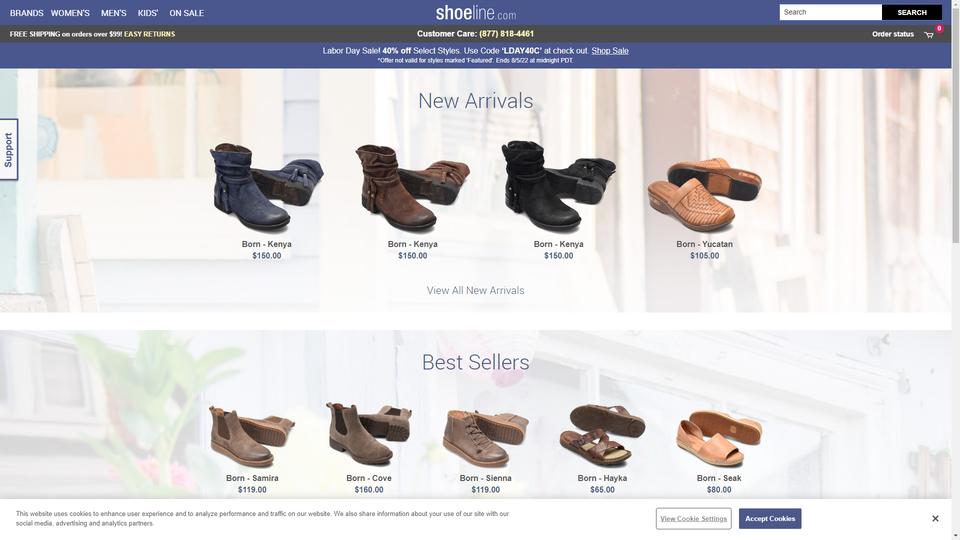View the brown Born Kenya boot

pos(412,187)
